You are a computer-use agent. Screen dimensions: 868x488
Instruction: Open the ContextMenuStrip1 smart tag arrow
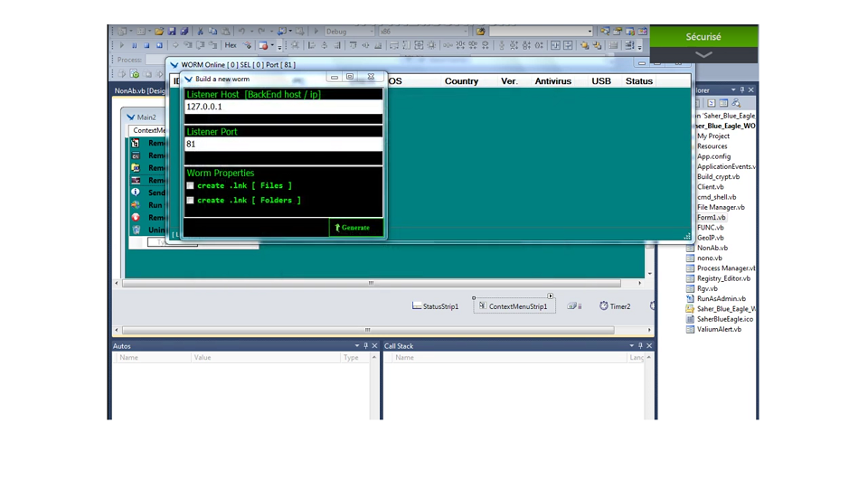[551, 296]
